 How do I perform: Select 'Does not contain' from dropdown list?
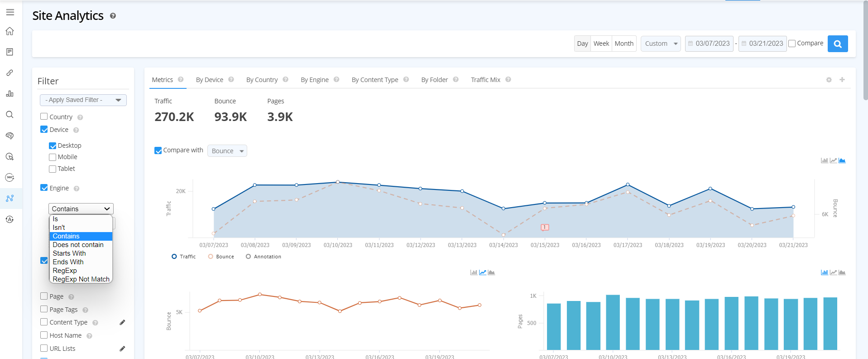click(78, 245)
